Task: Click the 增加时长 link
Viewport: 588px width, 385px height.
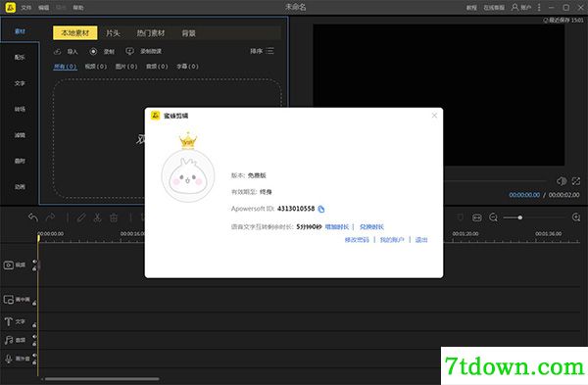Action: (337, 227)
